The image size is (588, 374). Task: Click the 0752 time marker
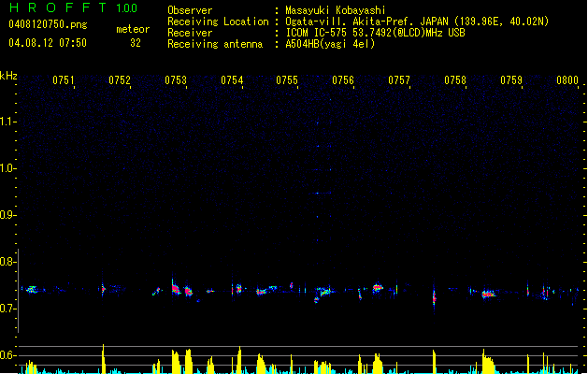pyautogui.click(x=120, y=80)
